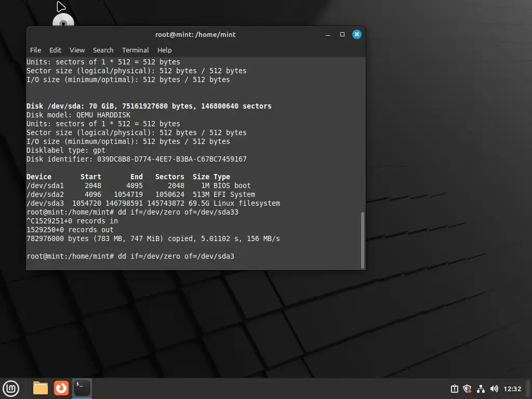The image size is (532, 399).
Task: Minimize the terminal window
Action: 328,35
